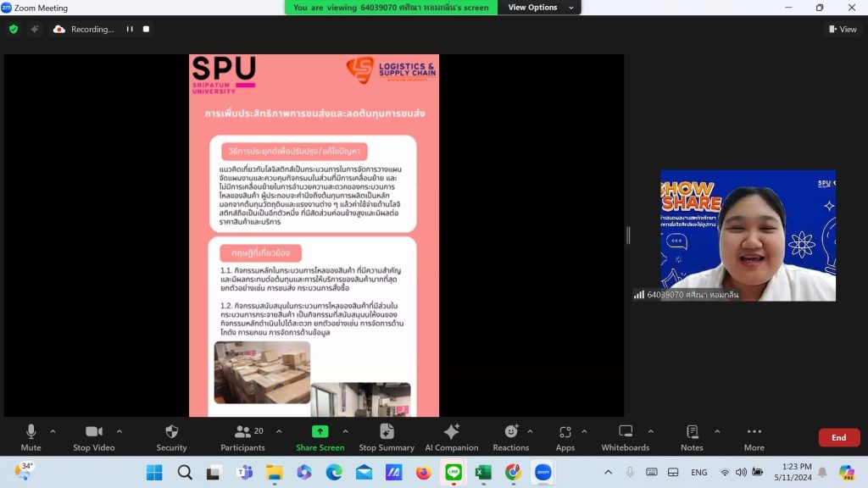
Task: Click the cloud Recording indicator
Action: tap(84, 29)
